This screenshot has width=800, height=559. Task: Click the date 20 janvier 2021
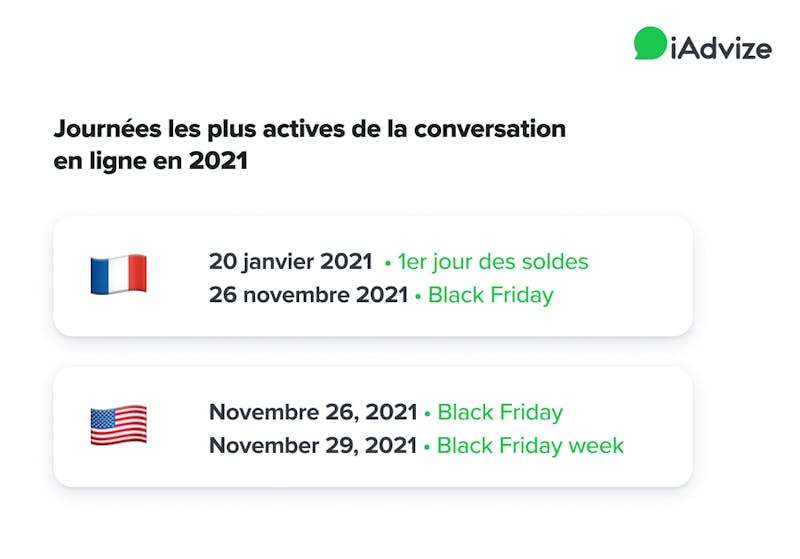290,262
